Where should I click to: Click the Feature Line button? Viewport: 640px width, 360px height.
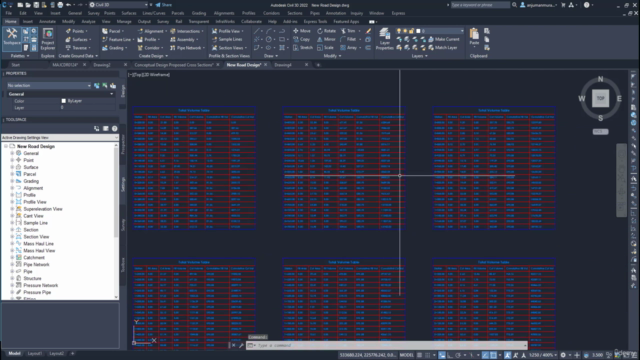point(118,39)
